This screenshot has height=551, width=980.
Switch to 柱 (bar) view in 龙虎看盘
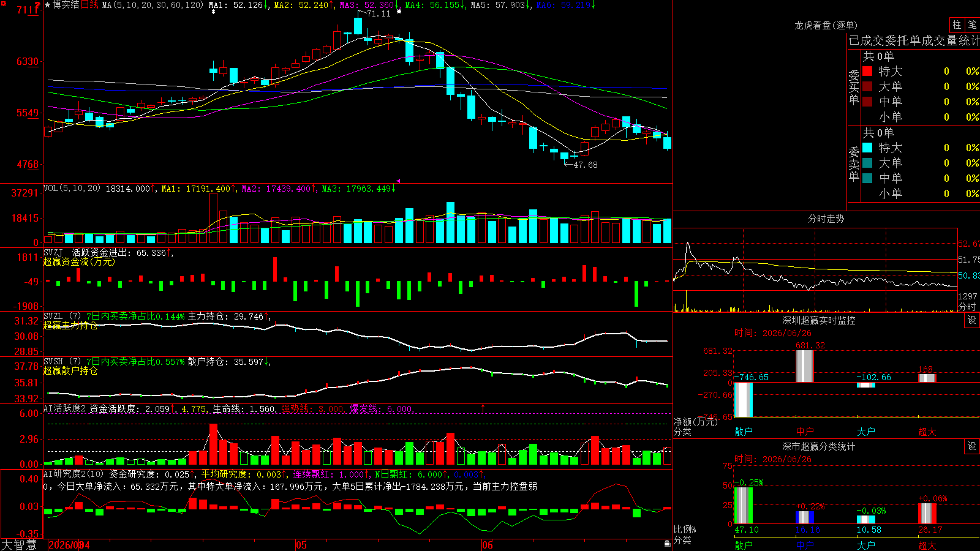pyautogui.click(x=957, y=24)
